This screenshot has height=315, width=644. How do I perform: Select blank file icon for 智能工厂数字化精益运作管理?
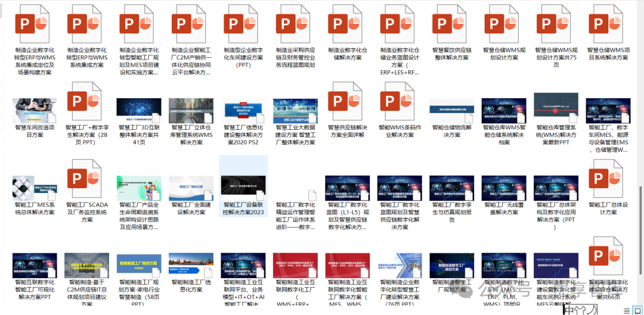312,195
